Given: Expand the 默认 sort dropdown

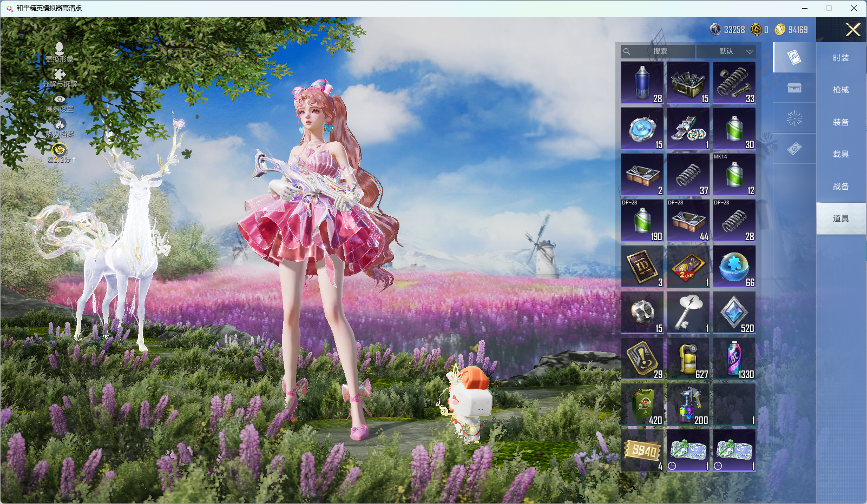Looking at the screenshot, I should [726, 51].
